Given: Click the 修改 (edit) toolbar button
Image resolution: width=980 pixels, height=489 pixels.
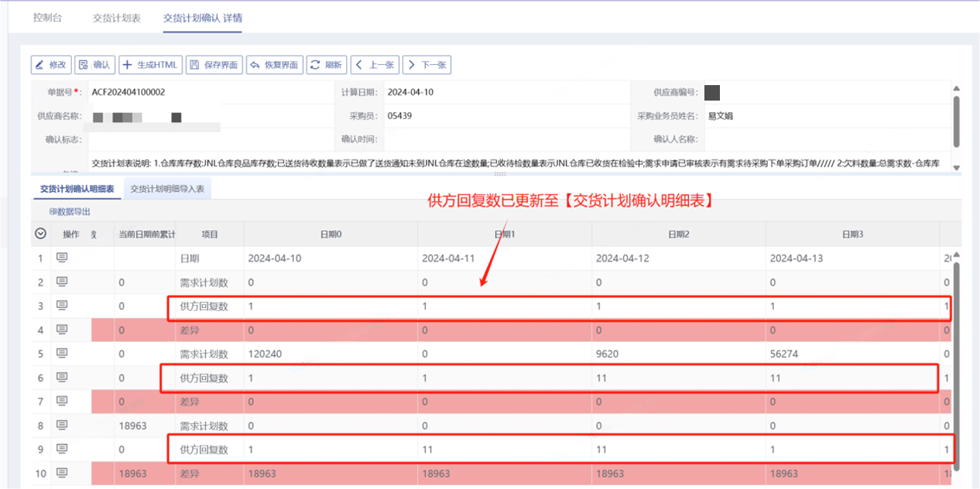Looking at the screenshot, I should point(51,65).
